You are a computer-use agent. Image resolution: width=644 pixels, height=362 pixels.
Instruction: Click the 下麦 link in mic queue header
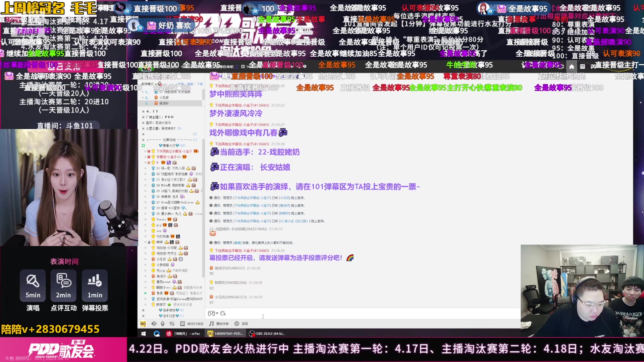click(200, 84)
